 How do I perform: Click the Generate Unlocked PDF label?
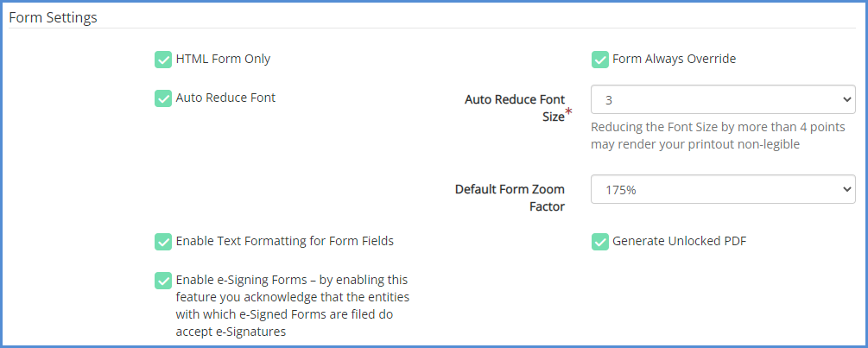[x=679, y=242]
